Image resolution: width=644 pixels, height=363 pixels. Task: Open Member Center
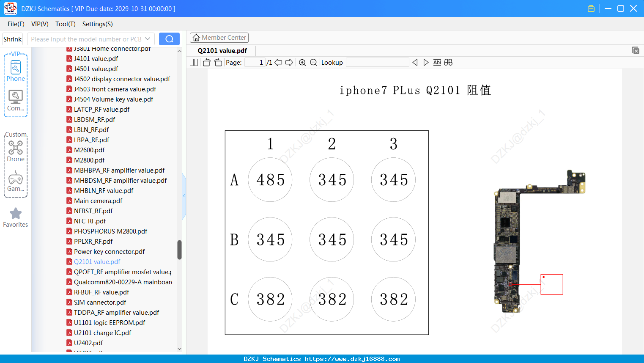(x=219, y=38)
